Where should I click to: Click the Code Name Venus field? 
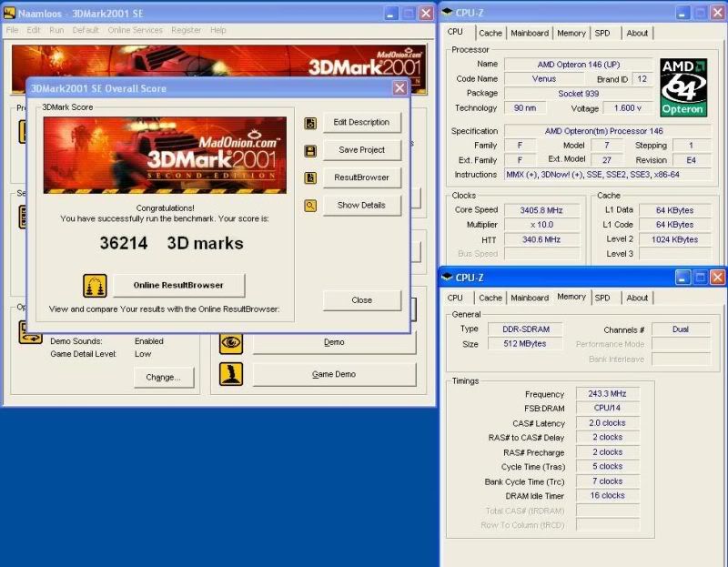point(543,79)
